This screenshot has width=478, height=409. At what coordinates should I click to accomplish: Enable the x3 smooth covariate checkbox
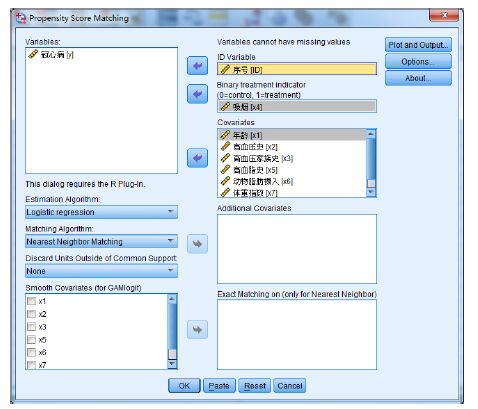(x=31, y=327)
